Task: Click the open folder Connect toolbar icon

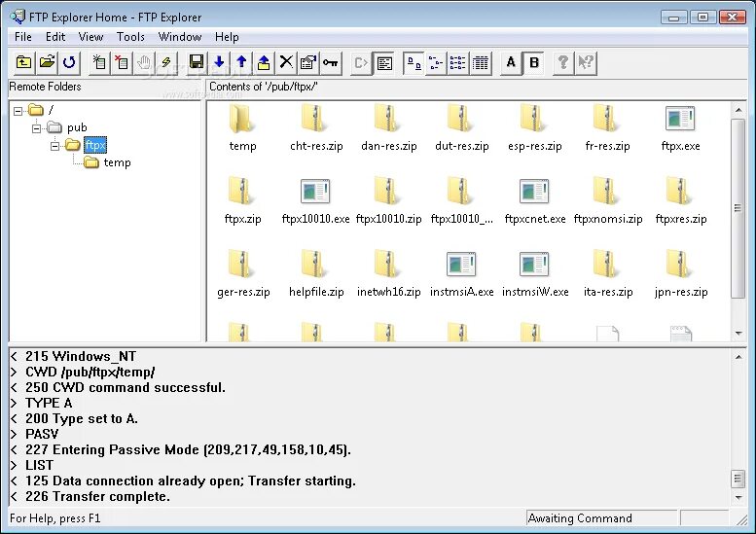Action: pos(47,62)
